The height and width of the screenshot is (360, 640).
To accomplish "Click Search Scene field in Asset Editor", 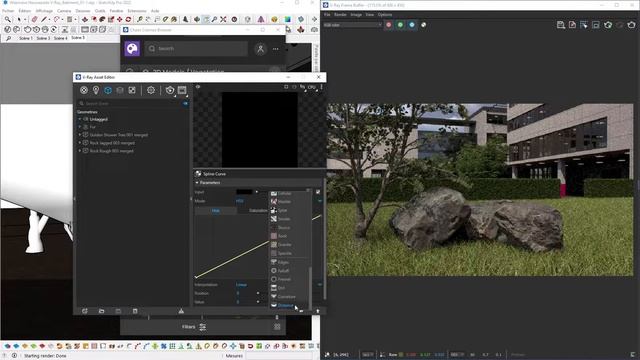I will pyautogui.click(x=129, y=104).
